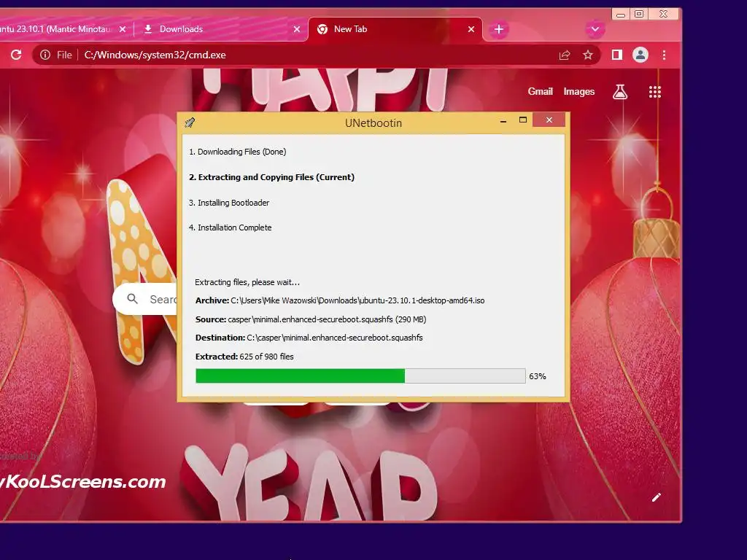The width and height of the screenshot is (747, 560).
Task: Click the 63% progress label
Action: point(538,376)
